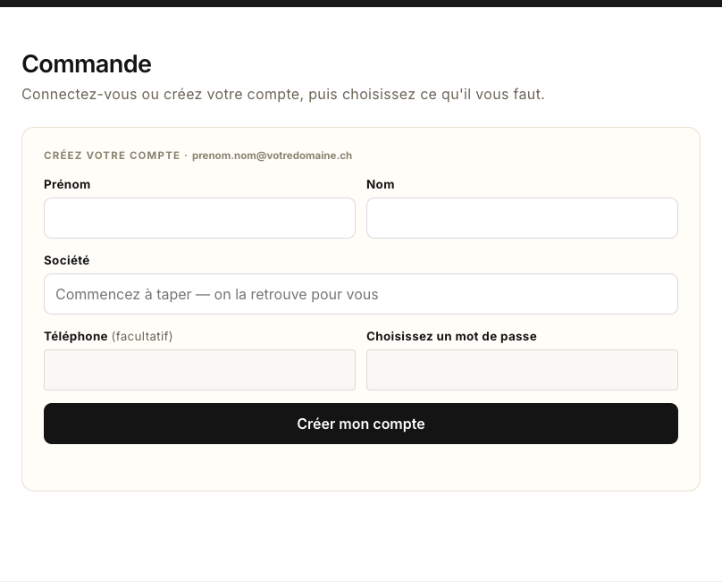Click the Téléphone input field
Image resolution: width=722 pixels, height=588 pixels.
[x=199, y=370]
